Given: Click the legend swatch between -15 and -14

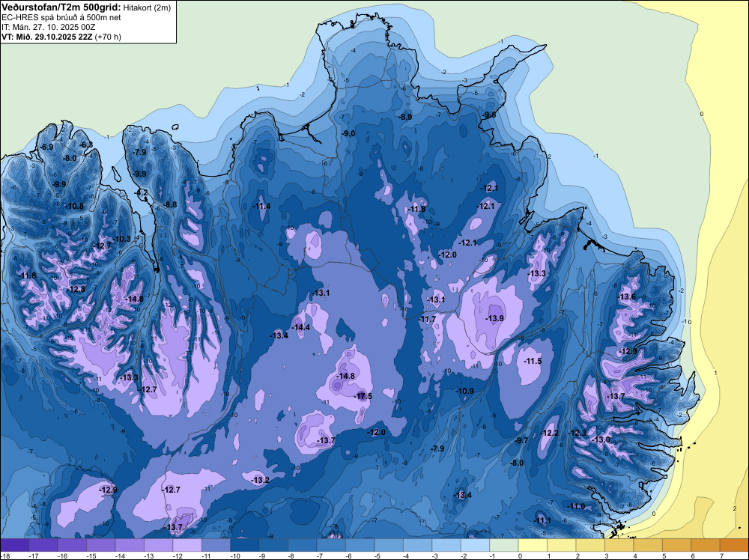Looking at the screenshot, I should (x=101, y=545).
